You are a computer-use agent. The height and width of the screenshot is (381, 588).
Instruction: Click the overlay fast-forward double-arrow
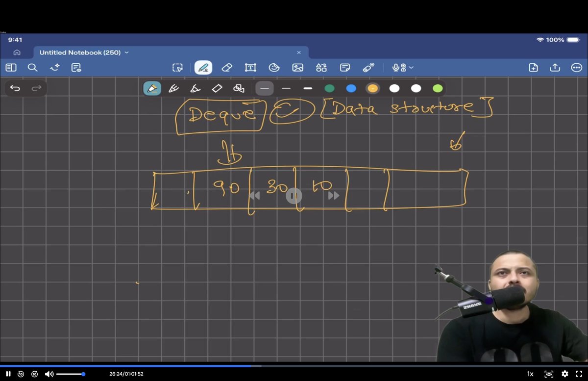pos(334,196)
